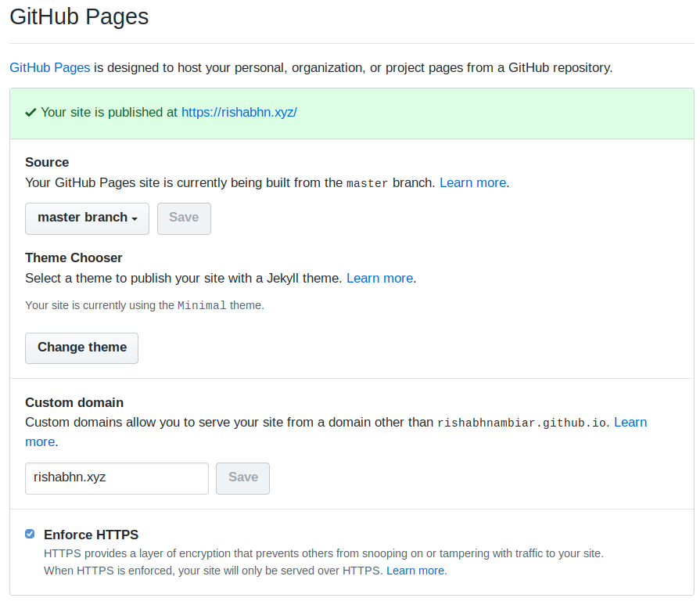Click the custom domain input field
The width and height of the screenshot is (700, 605).
tap(117, 477)
